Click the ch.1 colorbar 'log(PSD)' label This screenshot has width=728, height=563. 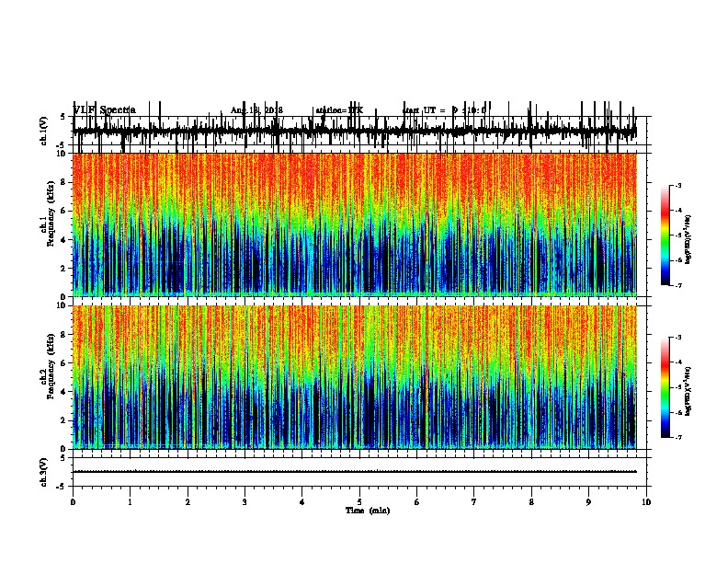688,239
